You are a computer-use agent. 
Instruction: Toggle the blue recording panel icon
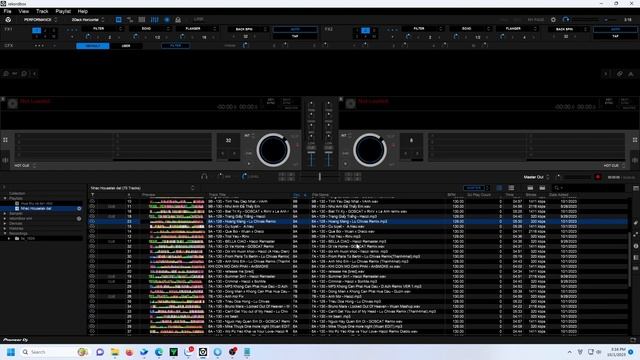pyautogui.click(x=167, y=20)
